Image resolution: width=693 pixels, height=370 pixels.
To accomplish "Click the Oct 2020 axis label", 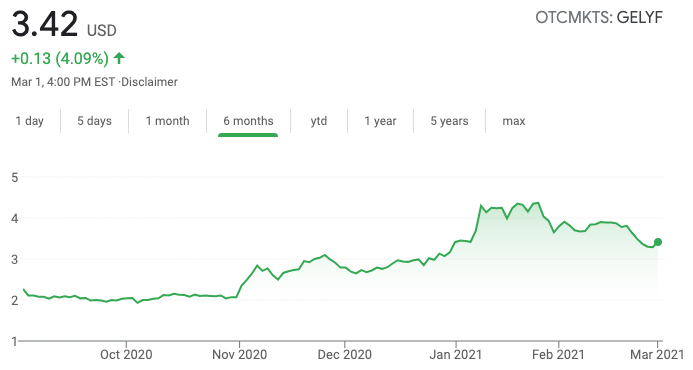I will 126,354.
